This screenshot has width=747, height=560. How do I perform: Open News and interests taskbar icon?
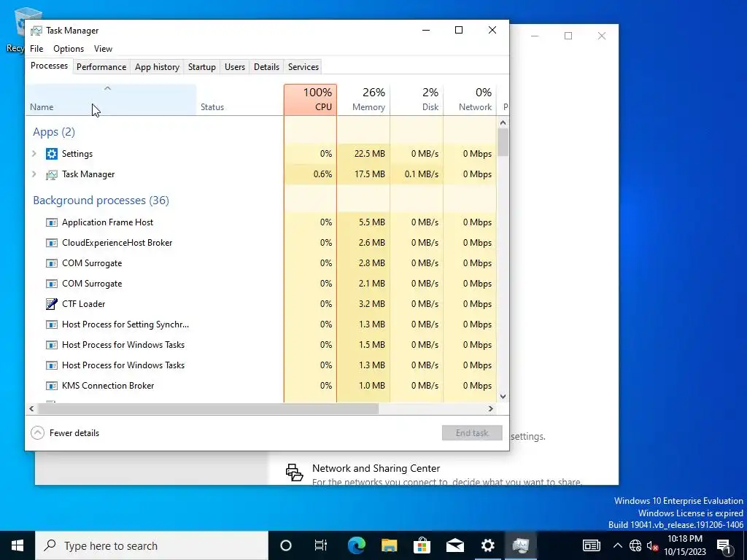tap(591, 545)
